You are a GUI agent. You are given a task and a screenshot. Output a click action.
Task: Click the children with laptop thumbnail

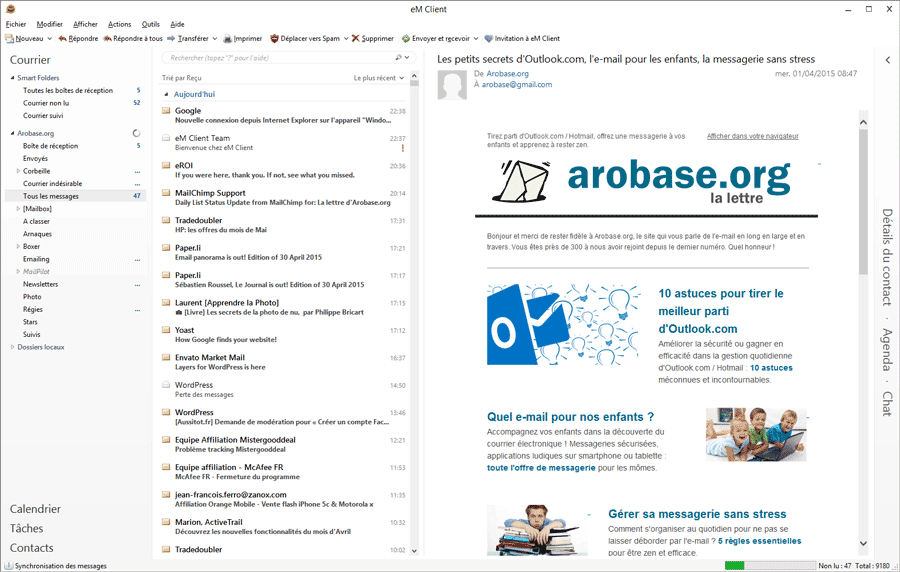click(756, 434)
